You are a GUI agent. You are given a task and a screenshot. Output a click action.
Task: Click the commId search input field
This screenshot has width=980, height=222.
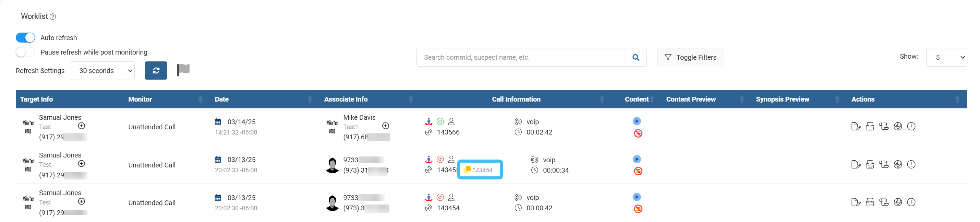pyautogui.click(x=521, y=58)
